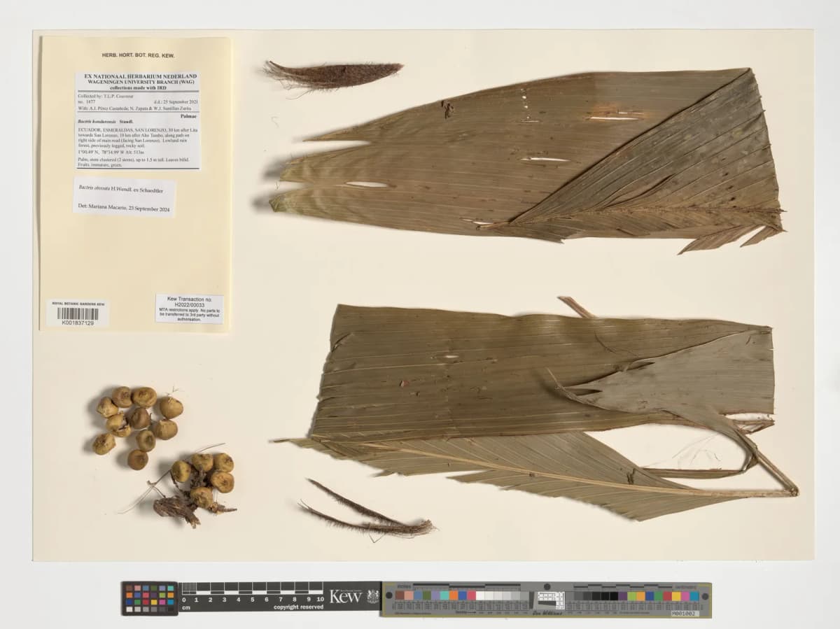Viewport: 840px width, 629px height.
Task: Click the upper dried palm leaf
Action: 526,160
